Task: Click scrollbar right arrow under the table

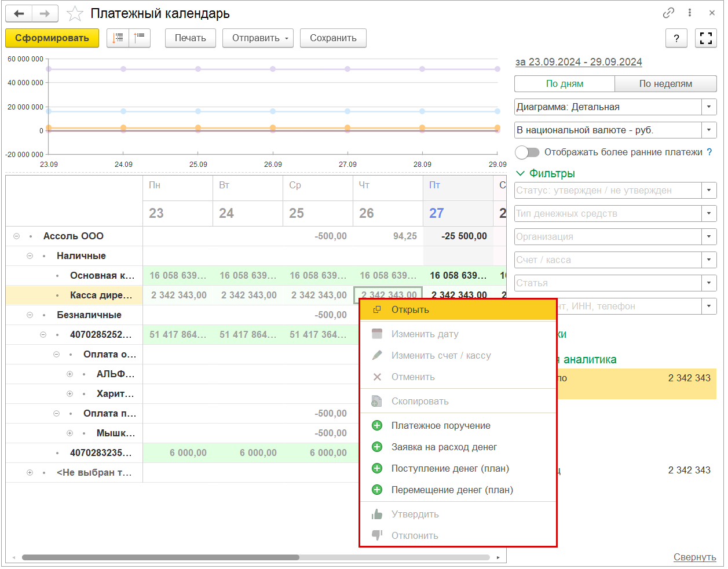Action: [x=498, y=557]
